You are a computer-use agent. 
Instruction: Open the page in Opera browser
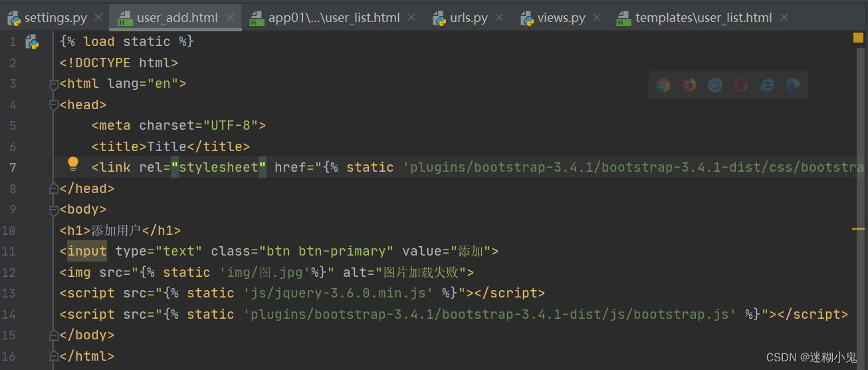click(741, 85)
